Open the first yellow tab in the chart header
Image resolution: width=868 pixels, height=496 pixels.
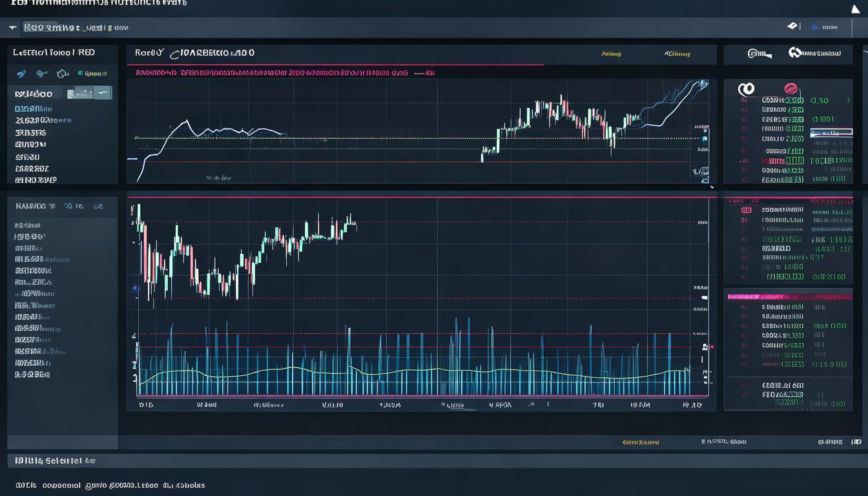(611, 54)
